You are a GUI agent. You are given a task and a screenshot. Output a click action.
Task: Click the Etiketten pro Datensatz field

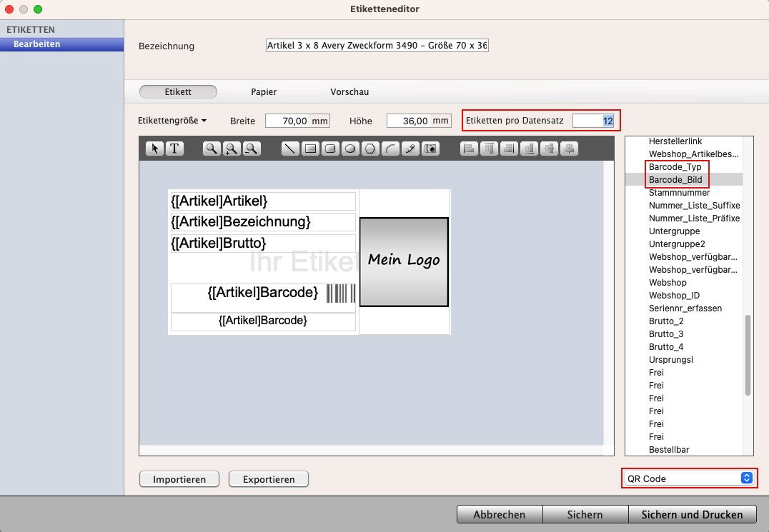593,121
